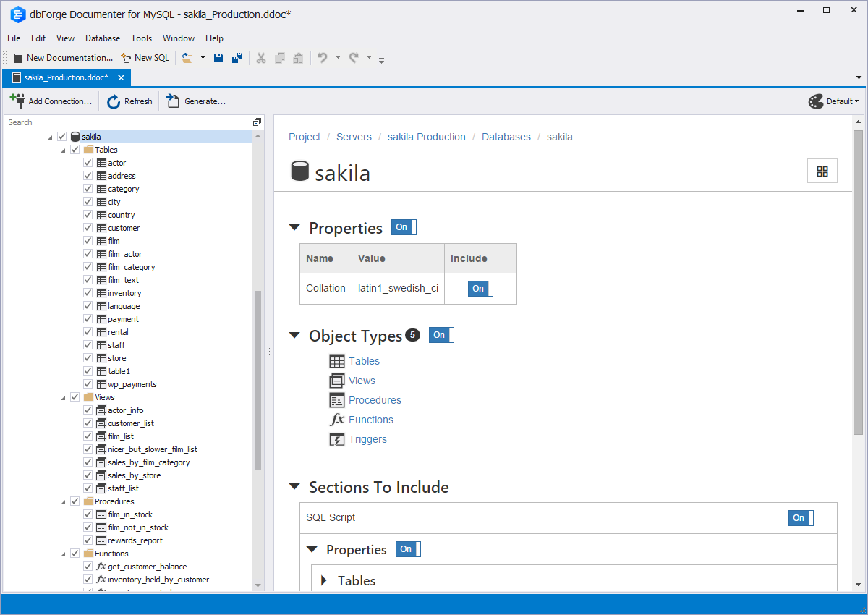Viewport: 868px width, 615px height.
Task: Collapse the Procedures folder in tree
Action: coord(64,501)
